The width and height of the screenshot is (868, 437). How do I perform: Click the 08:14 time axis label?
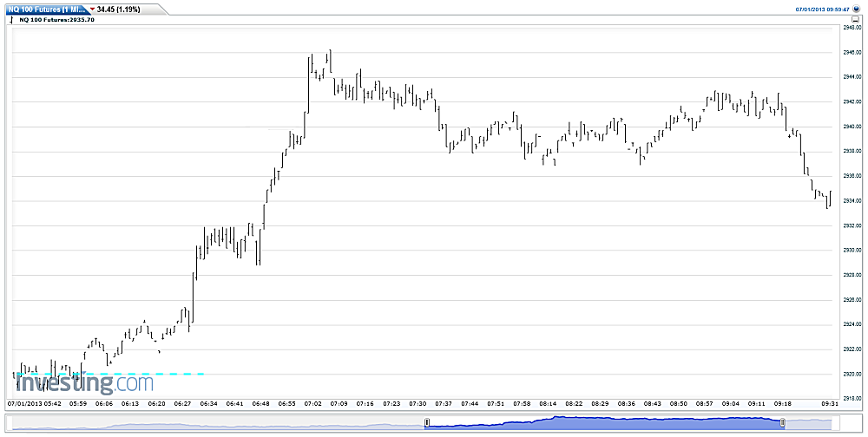pyautogui.click(x=548, y=404)
